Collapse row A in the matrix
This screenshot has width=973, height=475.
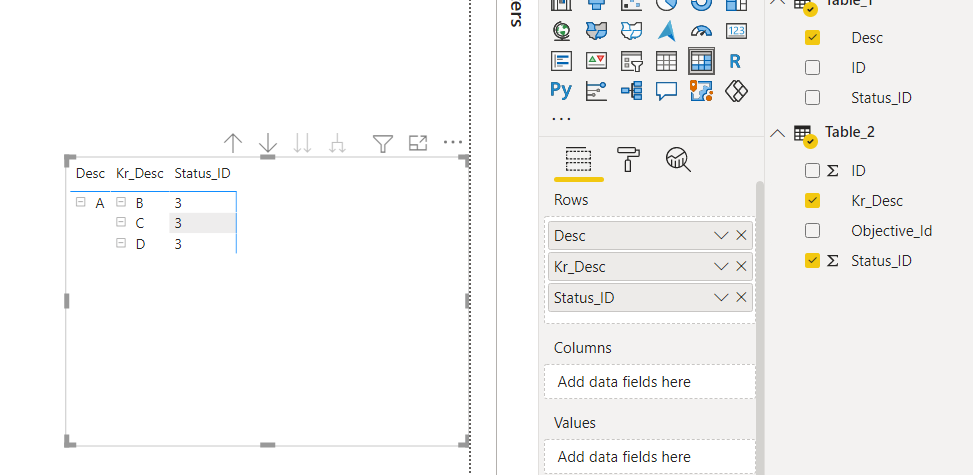point(81,202)
